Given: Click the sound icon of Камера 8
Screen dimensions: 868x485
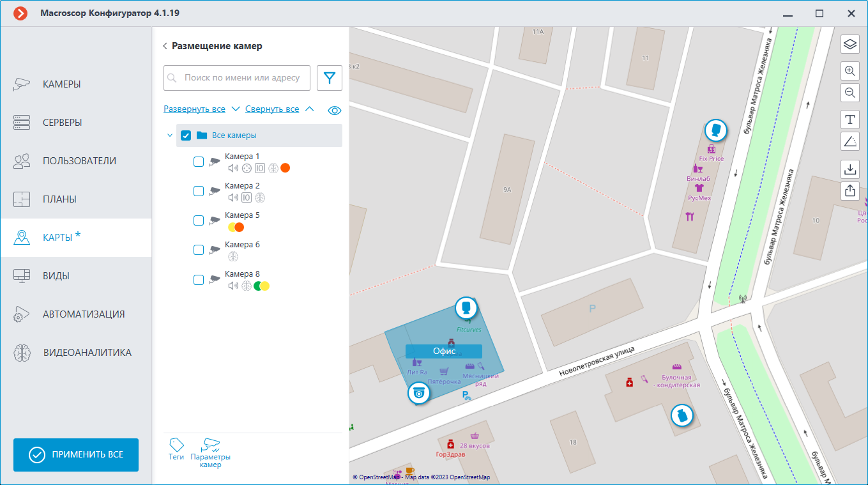Looking at the screenshot, I should (233, 286).
